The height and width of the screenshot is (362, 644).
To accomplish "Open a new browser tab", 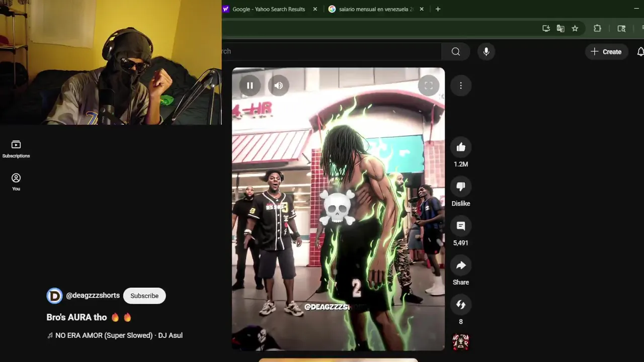I will [x=438, y=9].
